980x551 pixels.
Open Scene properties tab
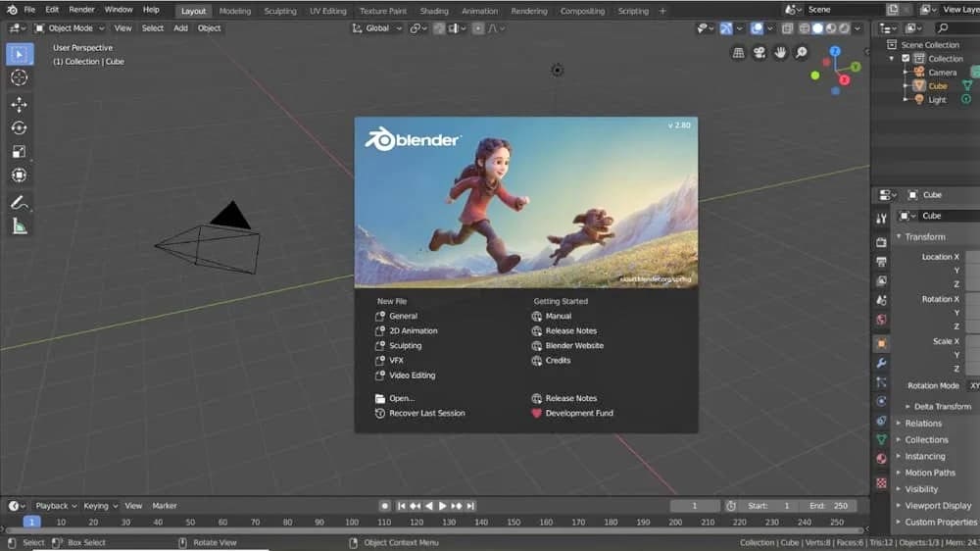tap(881, 300)
